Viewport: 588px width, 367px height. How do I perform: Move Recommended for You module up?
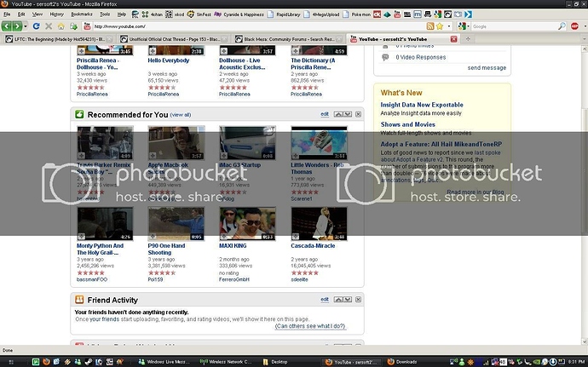click(338, 114)
